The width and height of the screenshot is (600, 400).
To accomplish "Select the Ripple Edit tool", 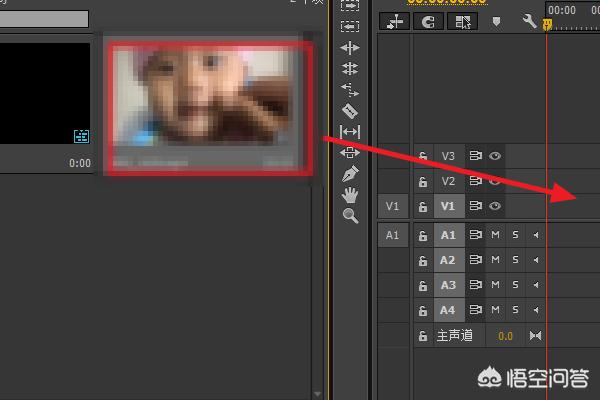I will 350,48.
